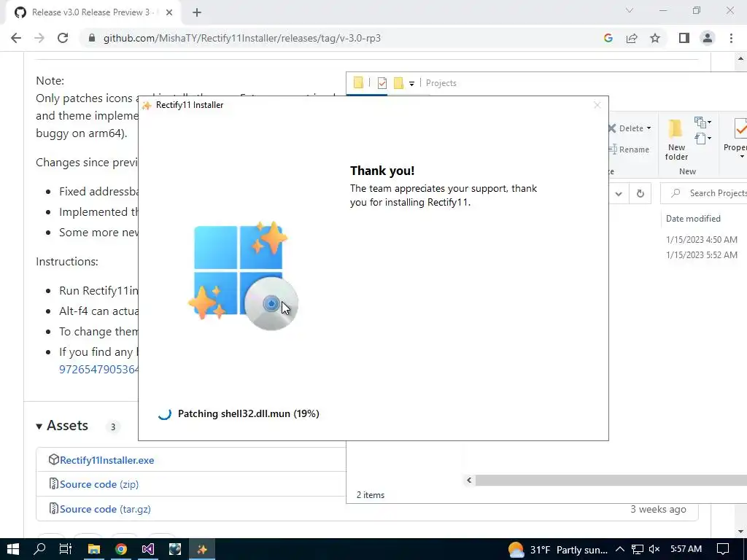Open Chrome three-dot menu
Image resolution: width=747 pixels, height=560 pixels.
click(731, 38)
